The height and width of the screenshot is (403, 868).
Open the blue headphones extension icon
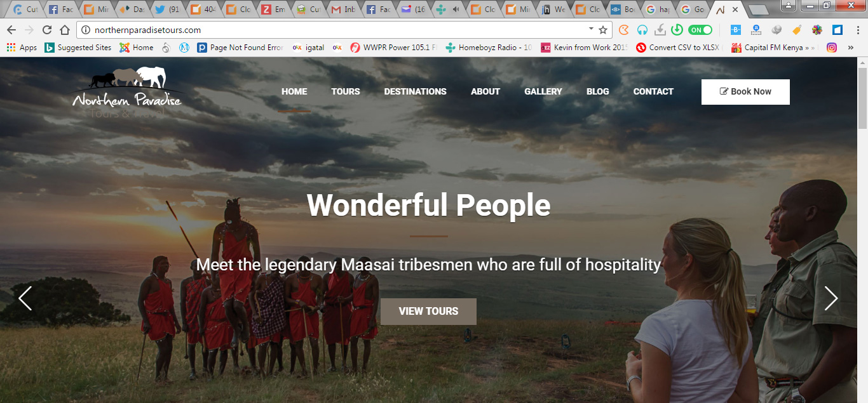[x=642, y=30]
